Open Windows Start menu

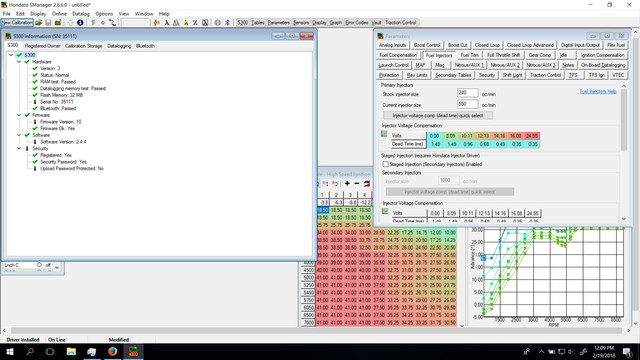click(x=9, y=351)
